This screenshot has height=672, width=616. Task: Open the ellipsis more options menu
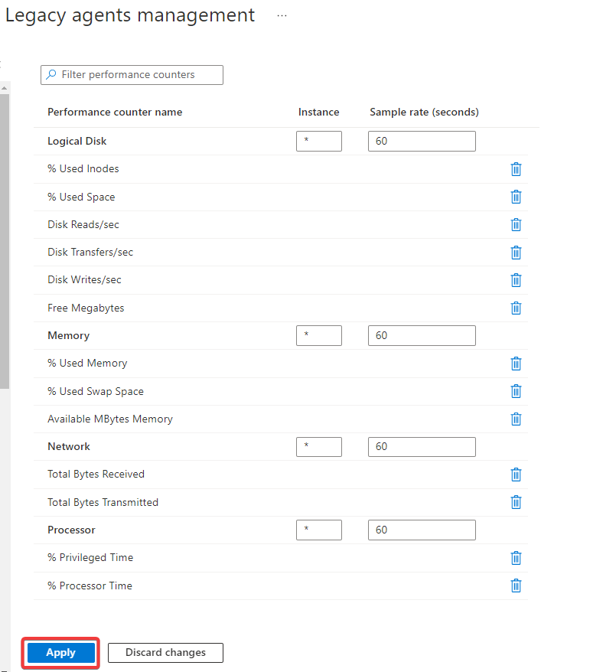[282, 15]
